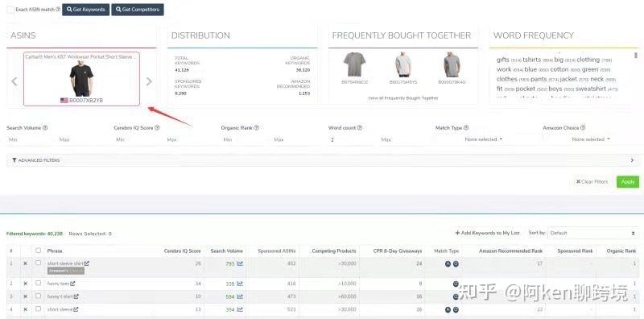Screen dimensions: 644x319
Task: Toggle the Exact ASIN match checkbox
Action: (10, 10)
